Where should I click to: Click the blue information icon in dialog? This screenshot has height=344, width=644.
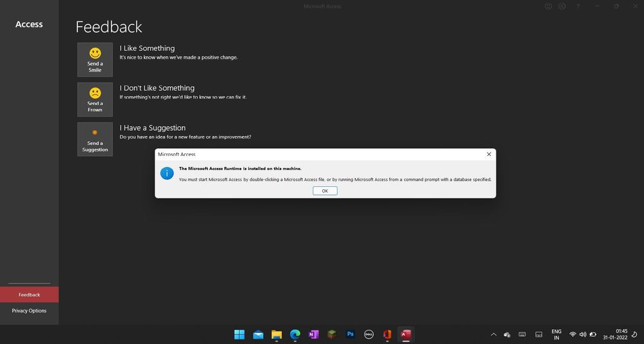tap(167, 173)
